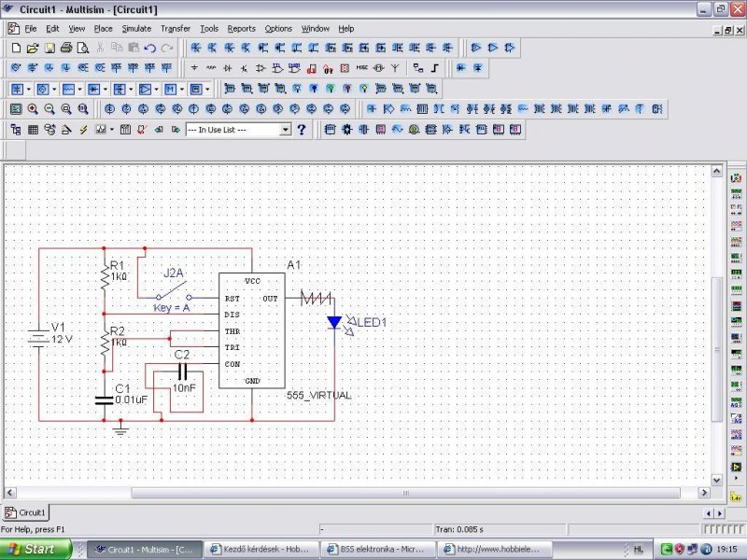
Task: Place a transistor component
Action: point(244,68)
